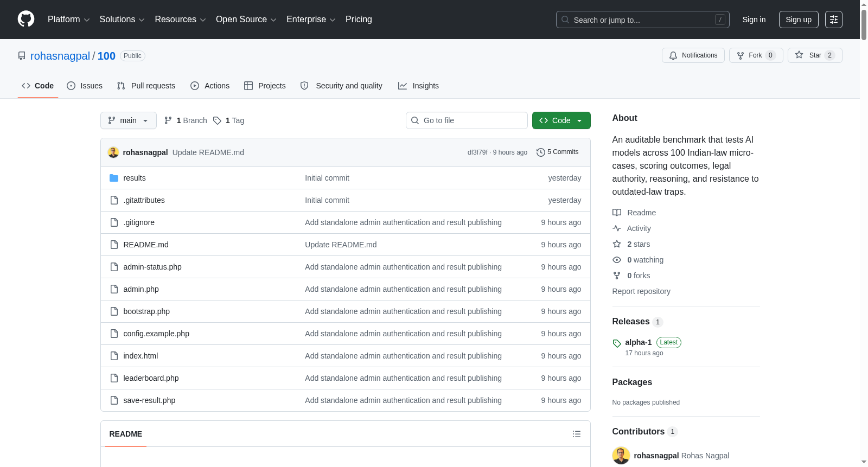Click the tag icon beside alpha-1 release

tap(617, 343)
